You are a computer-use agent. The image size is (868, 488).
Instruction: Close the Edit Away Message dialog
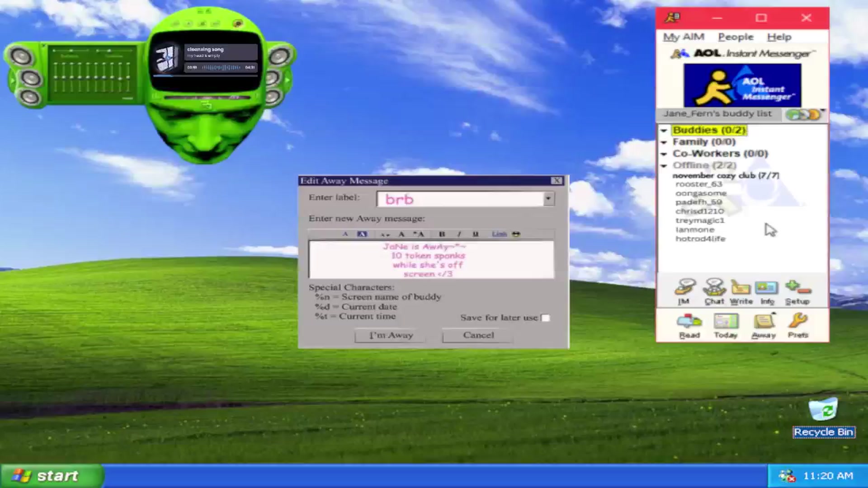tap(557, 181)
